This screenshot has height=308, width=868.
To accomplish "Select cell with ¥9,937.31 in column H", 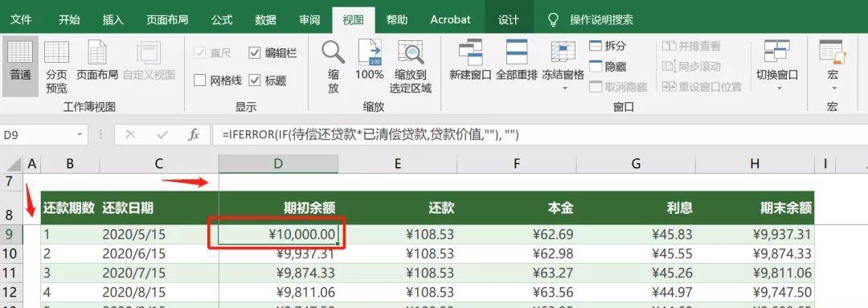I will 755,234.
